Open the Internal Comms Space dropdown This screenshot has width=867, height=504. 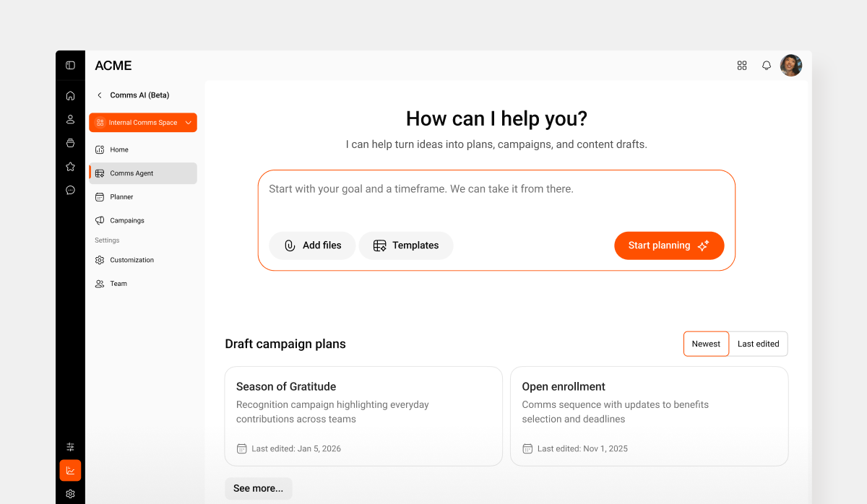(142, 122)
